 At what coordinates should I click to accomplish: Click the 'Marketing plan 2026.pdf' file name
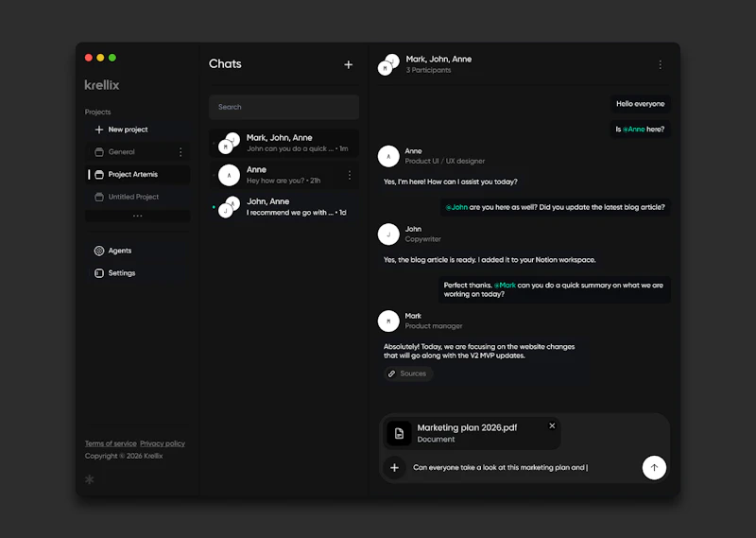tap(467, 427)
